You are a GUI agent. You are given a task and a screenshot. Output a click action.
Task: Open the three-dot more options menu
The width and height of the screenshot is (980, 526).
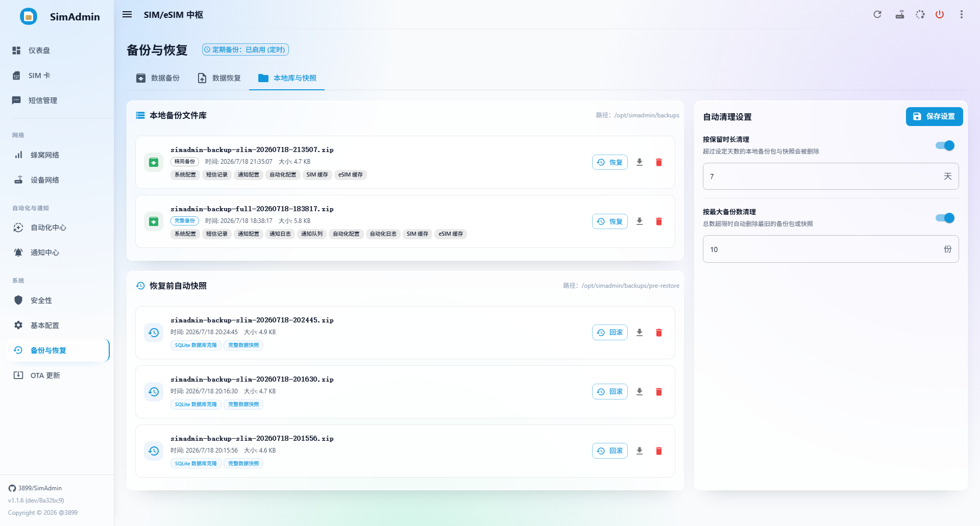(962, 14)
